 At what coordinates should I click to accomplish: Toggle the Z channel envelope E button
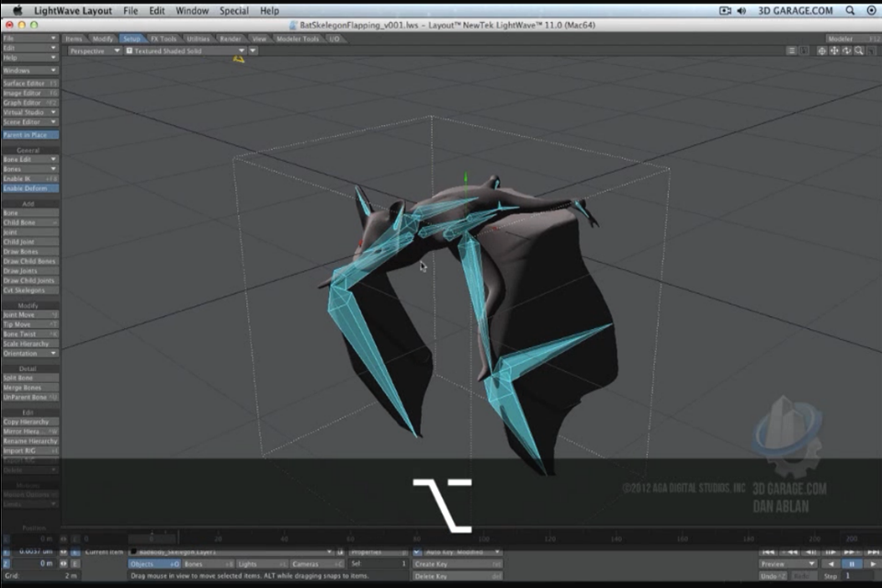click(74, 563)
